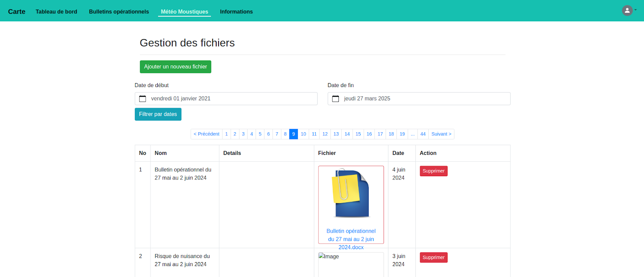Click the calendar icon in Date de début
The height and width of the screenshot is (277, 644).
coord(142,99)
